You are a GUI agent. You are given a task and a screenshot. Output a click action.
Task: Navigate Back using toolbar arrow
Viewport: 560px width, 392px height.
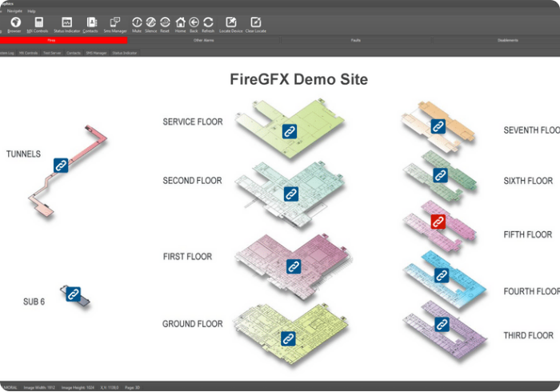194,24
